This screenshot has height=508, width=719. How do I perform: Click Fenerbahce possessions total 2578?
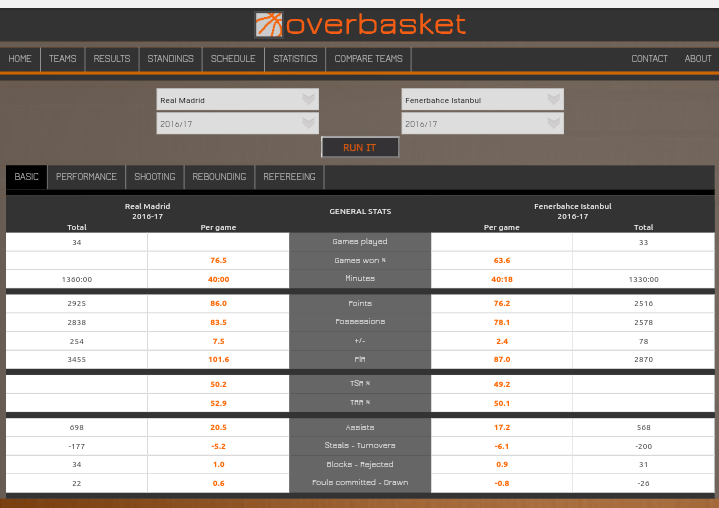[x=643, y=322]
